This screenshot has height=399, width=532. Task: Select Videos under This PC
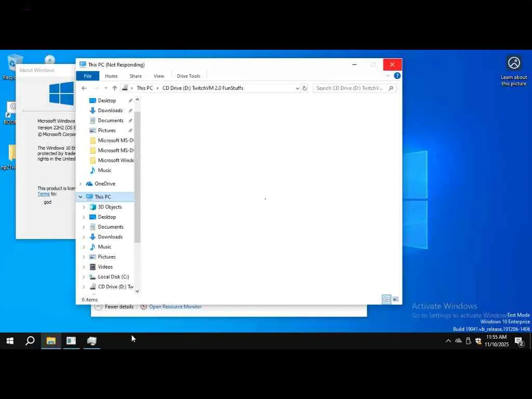105,267
